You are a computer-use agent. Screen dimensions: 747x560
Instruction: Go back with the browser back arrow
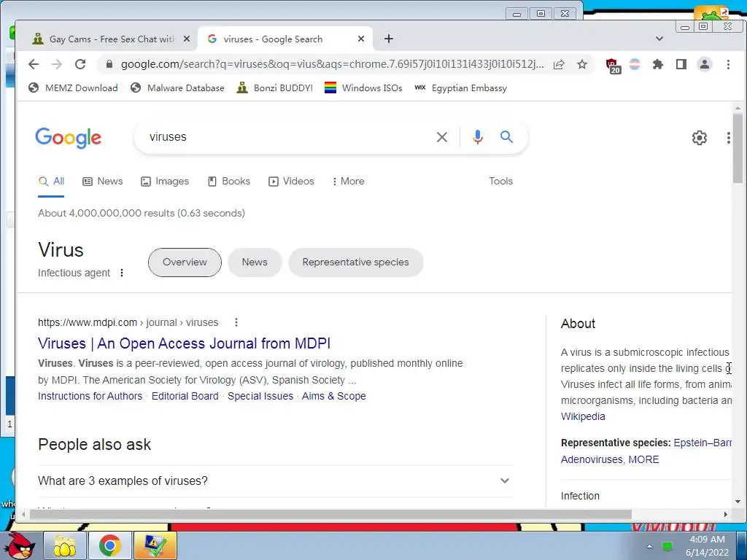tap(33, 64)
